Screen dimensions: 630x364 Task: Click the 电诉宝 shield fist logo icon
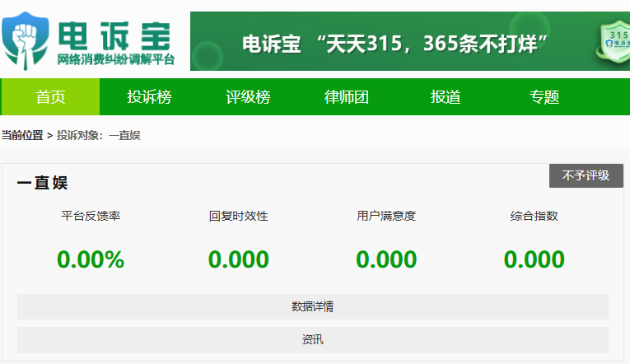click(x=25, y=41)
